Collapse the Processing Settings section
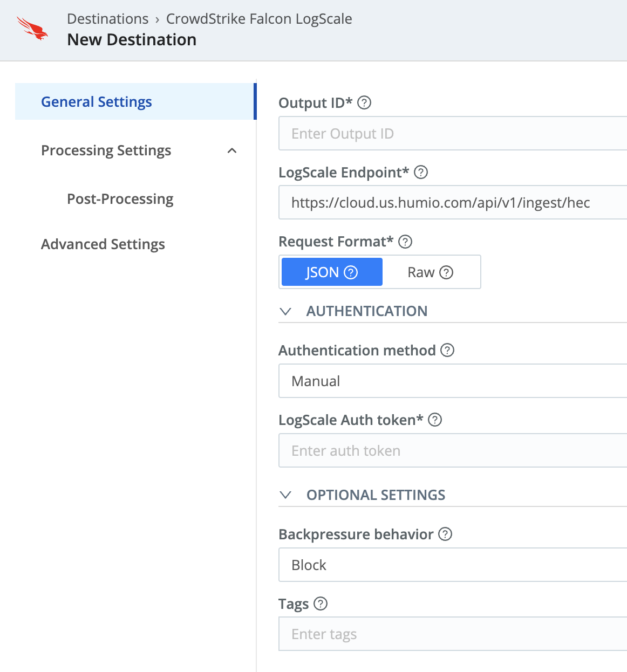Screen dimensions: 627x672 (x=232, y=150)
